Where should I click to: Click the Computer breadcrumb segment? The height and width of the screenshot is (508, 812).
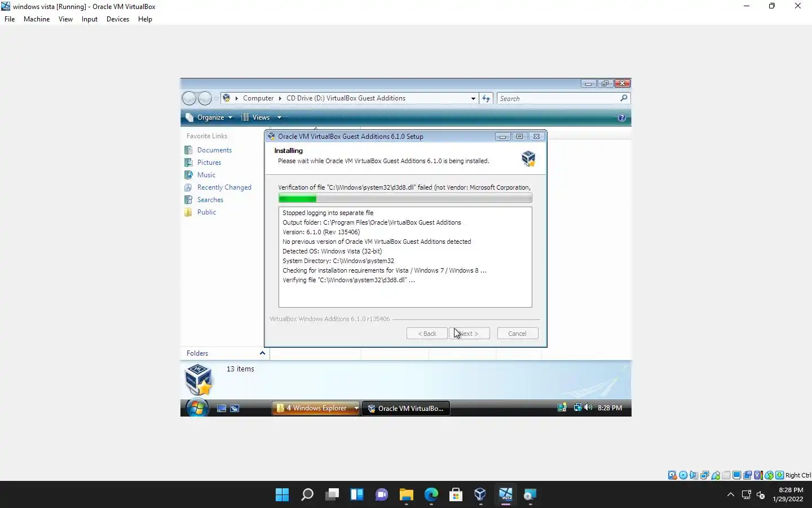tap(258, 98)
